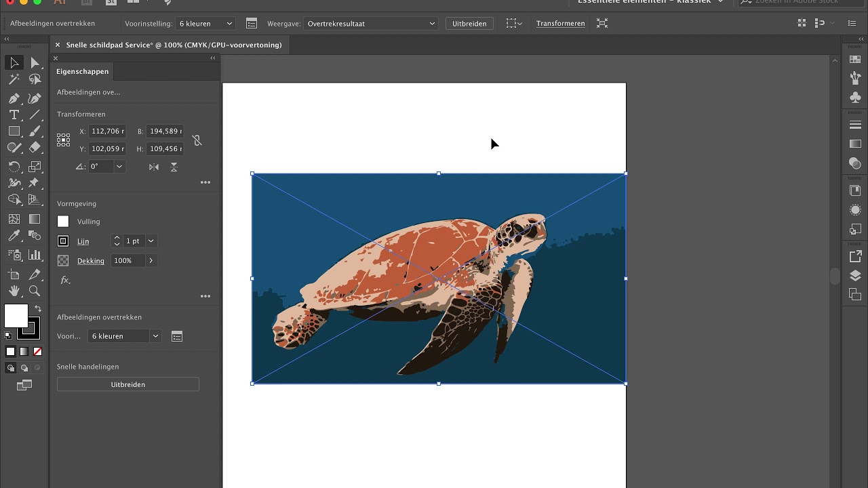
Task: Select the Magic Wand tool
Action: tap(14, 79)
